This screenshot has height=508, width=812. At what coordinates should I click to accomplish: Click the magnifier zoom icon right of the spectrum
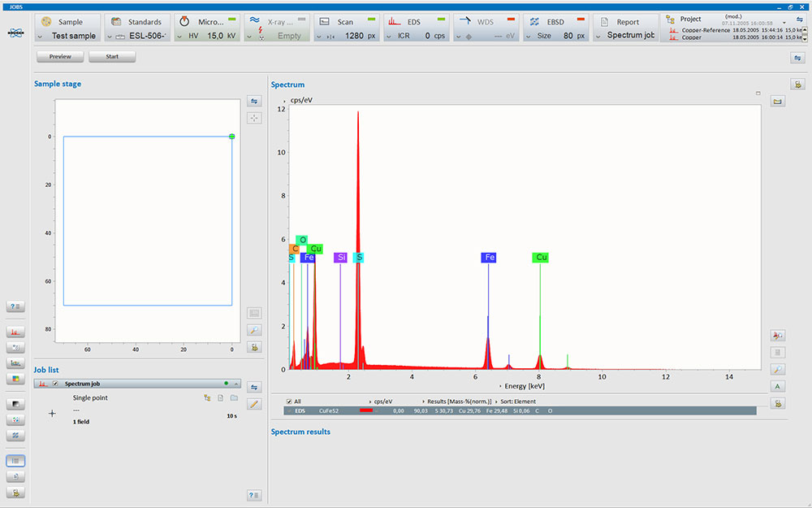coord(778,369)
